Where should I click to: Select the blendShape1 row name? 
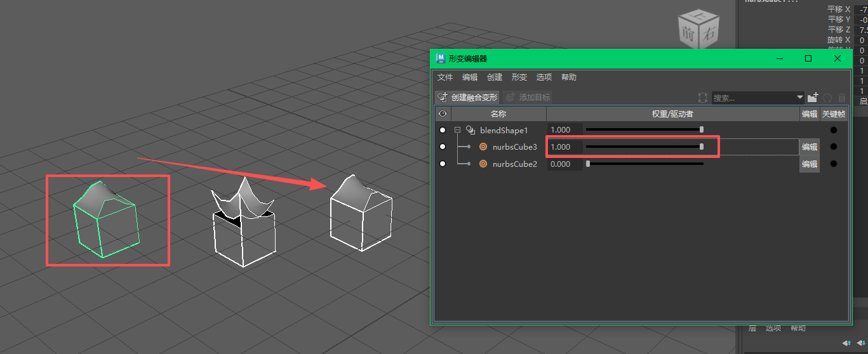pyautogui.click(x=504, y=130)
